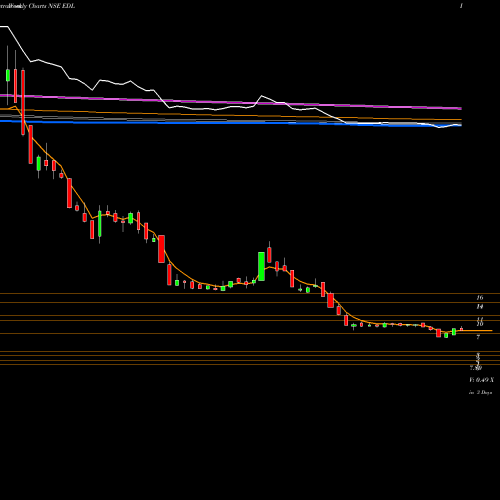Click the first green candle at the far left
The image size is (500, 500).
point(8,75)
